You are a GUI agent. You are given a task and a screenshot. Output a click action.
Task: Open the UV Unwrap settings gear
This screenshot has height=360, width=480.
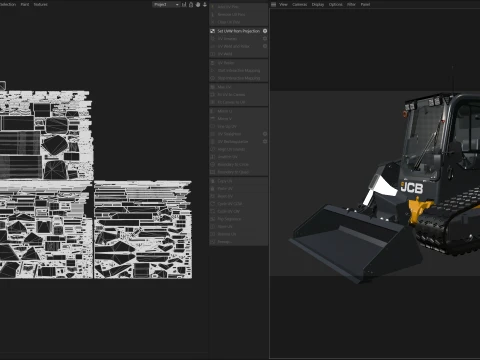265,39
